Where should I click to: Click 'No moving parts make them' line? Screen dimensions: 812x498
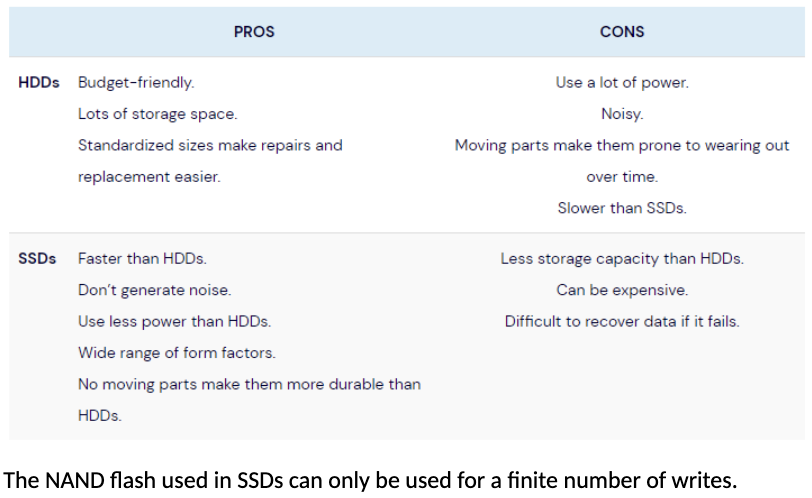tap(249, 385)
